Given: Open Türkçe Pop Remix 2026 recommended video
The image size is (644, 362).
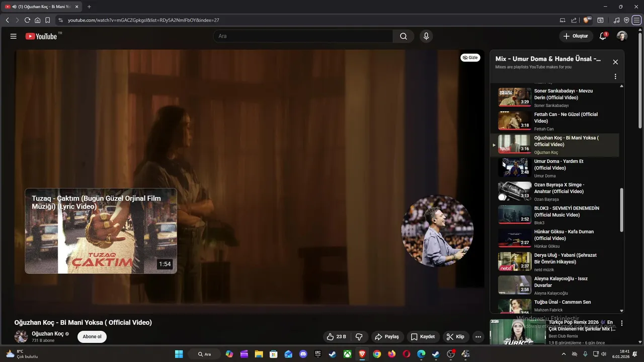Looking at the screenshot, I should (x=553, y=332).
